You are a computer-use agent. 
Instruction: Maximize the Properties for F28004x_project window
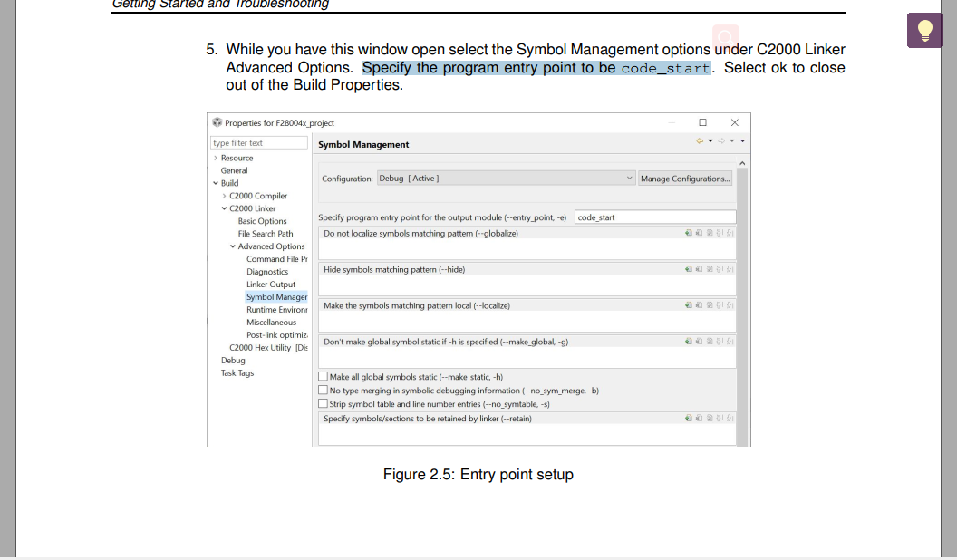(x=702, y=122)
